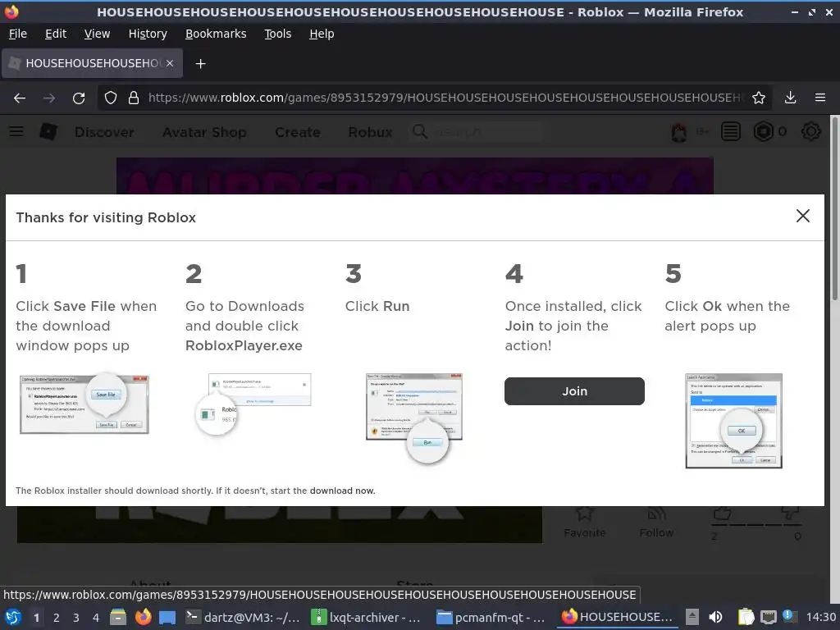Close the Thanks for visiting Roblox dialog
This screenshot has width=840, height=630.
pyautogui.click(x=802, y=216)
